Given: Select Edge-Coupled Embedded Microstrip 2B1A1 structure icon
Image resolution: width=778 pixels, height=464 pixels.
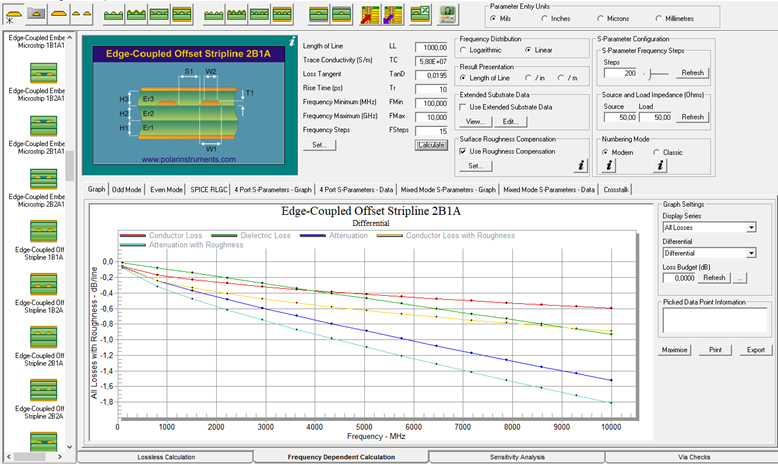Looking at the screenshot, I should click(44, 126).
